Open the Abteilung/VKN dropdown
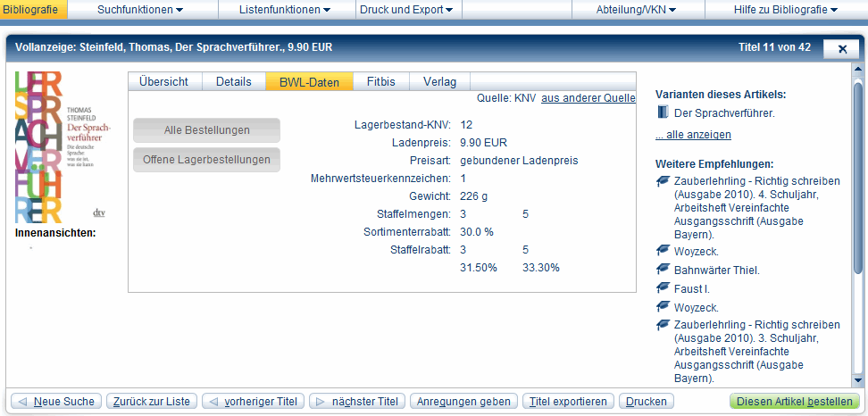868x416 pixels. (x=636, y=10)
